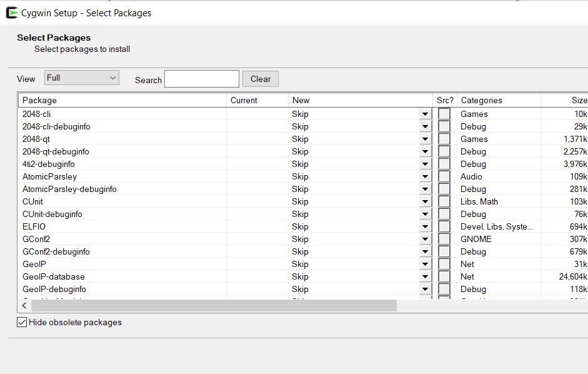Check the source box for GeoIP-debuginfo
The image size is (588, 374).
tap(444, 289)
